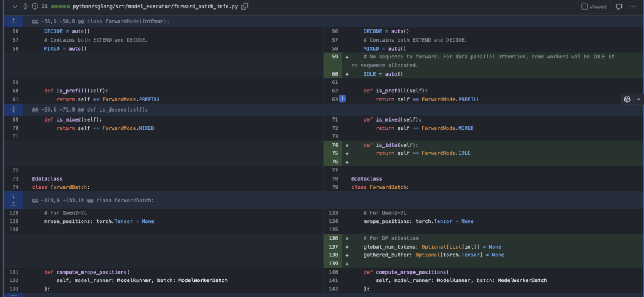The height and width of the screenshot is (297, 644).
Task: Open the dropdown arrow next to Copilot
Action: pos(638,99)
